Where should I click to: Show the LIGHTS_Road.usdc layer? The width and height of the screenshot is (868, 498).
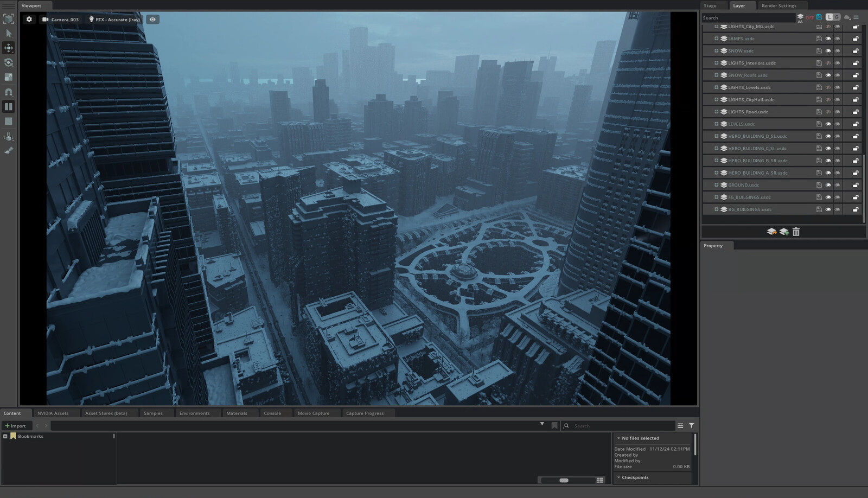(828, 112)
